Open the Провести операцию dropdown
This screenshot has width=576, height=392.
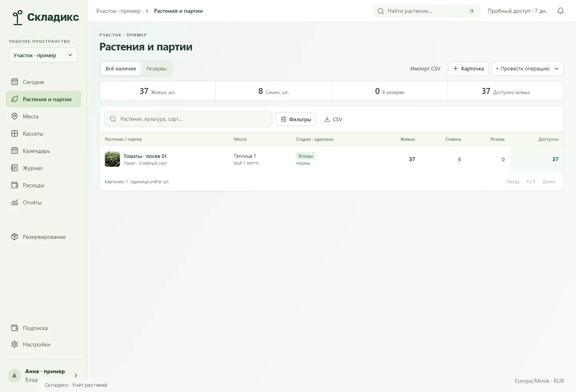527,68
